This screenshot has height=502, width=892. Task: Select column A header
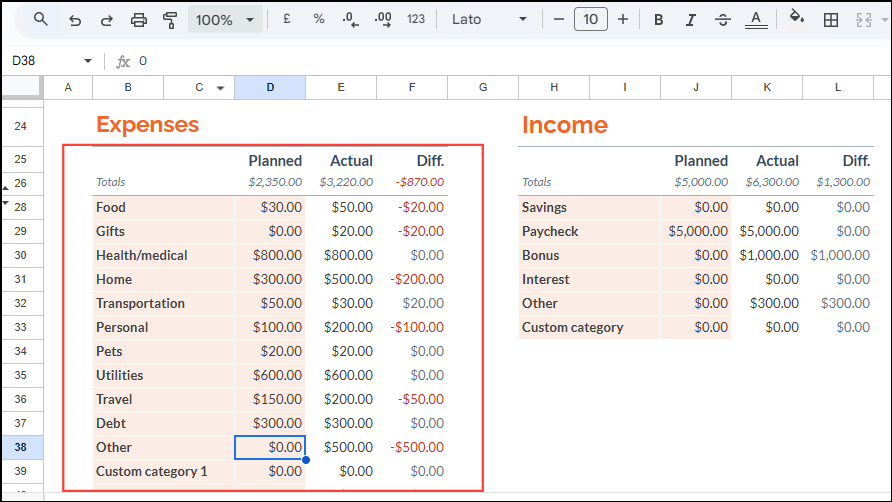(68, 88)
